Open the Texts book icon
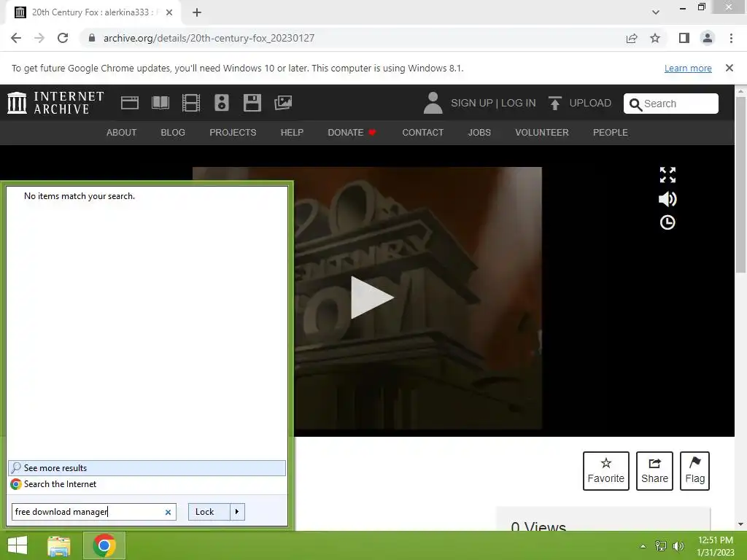The width and height of the screenshot is (747, 560). [x=160, y=103]
